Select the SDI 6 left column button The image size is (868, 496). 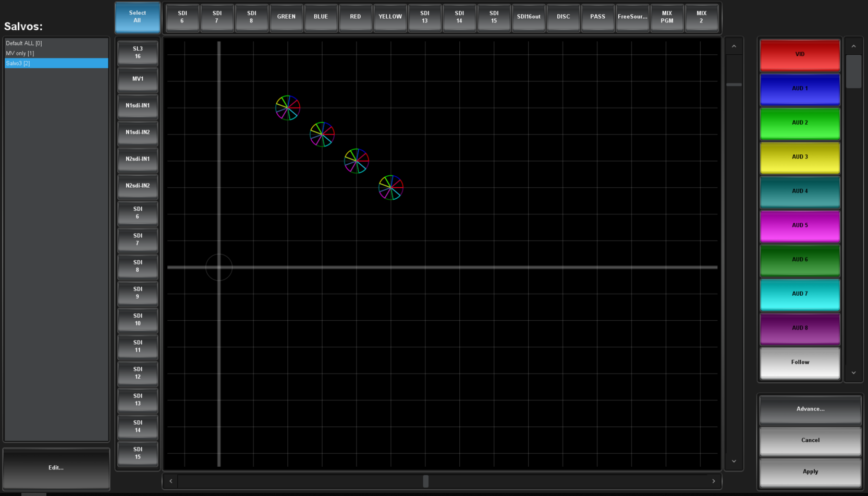138,213
